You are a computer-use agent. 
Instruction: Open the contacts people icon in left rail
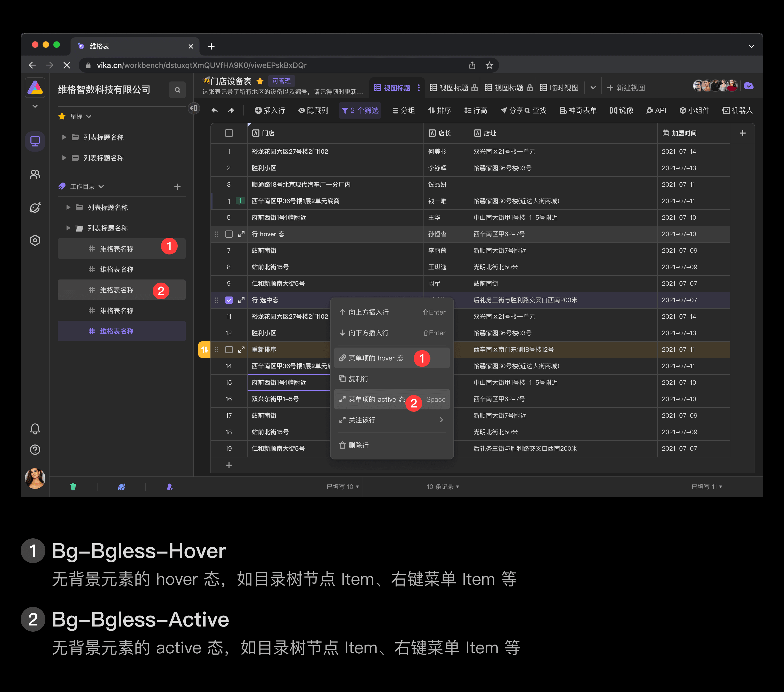[x=35, y=175]
